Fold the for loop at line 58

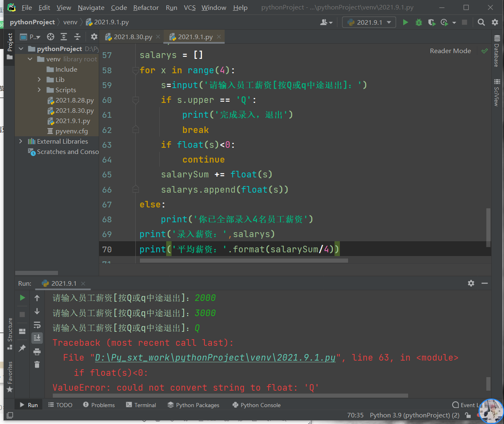(x=135, y=70)
